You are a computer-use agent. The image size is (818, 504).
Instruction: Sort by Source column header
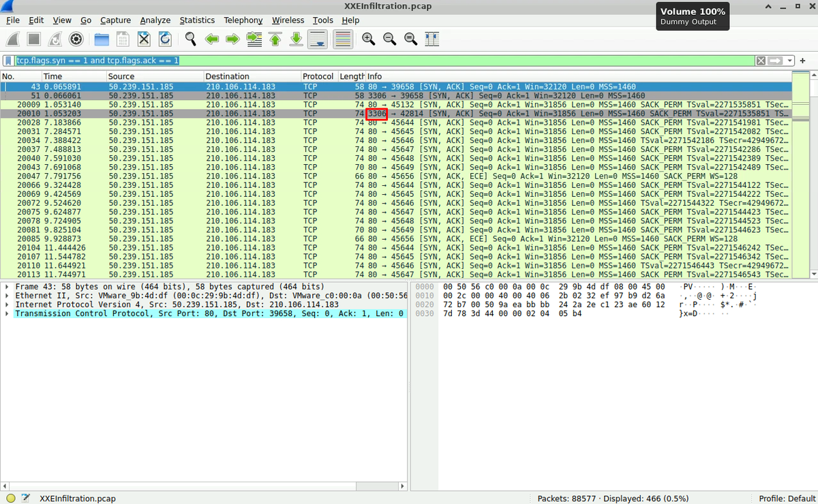pyautogui.click(x=155, y=76)
